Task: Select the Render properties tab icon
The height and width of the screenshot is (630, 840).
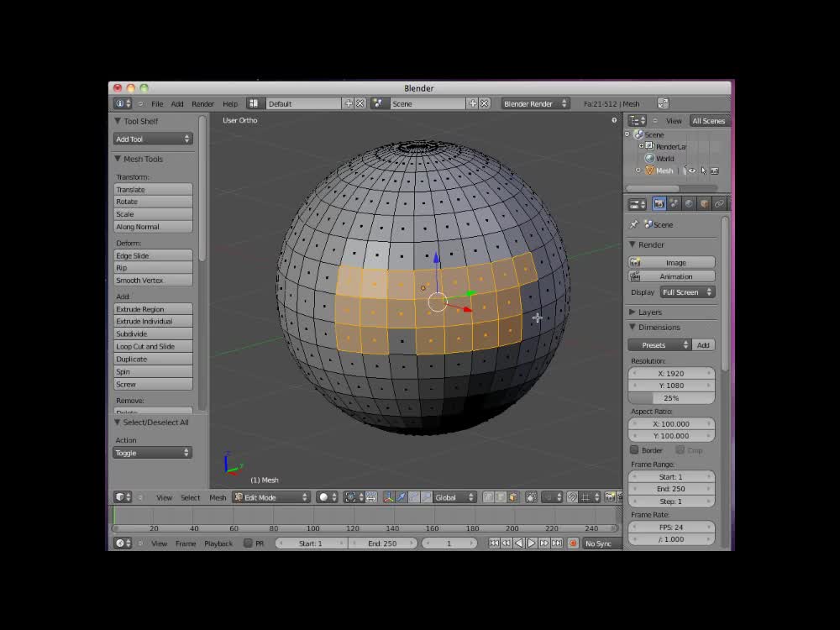Action: pyautogui.click(x=659, y=203)
